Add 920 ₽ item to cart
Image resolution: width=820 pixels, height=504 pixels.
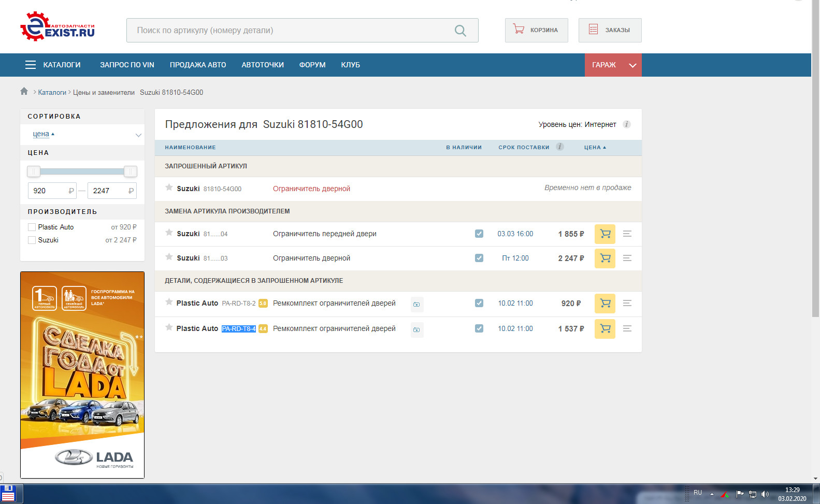[x=605, y=303]
